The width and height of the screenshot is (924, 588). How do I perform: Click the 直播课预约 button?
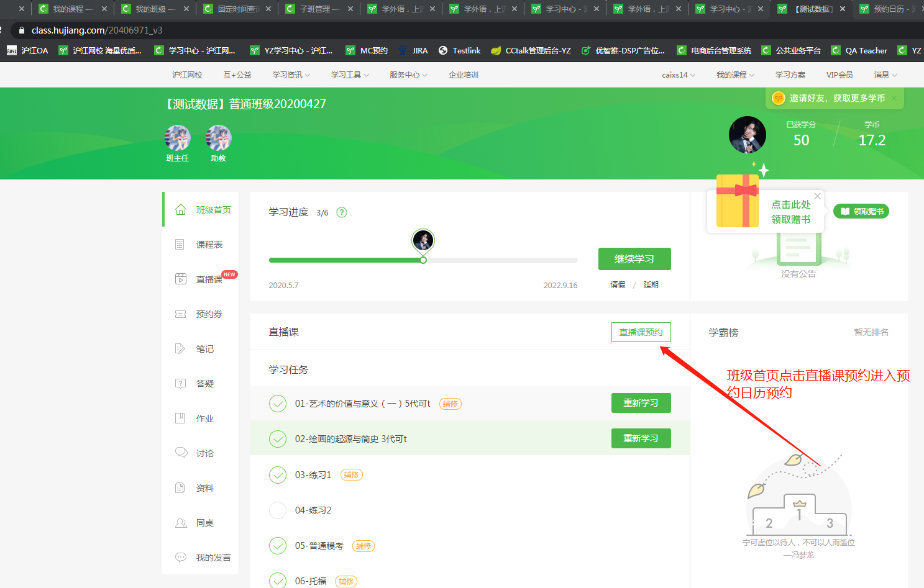(641, 332)
